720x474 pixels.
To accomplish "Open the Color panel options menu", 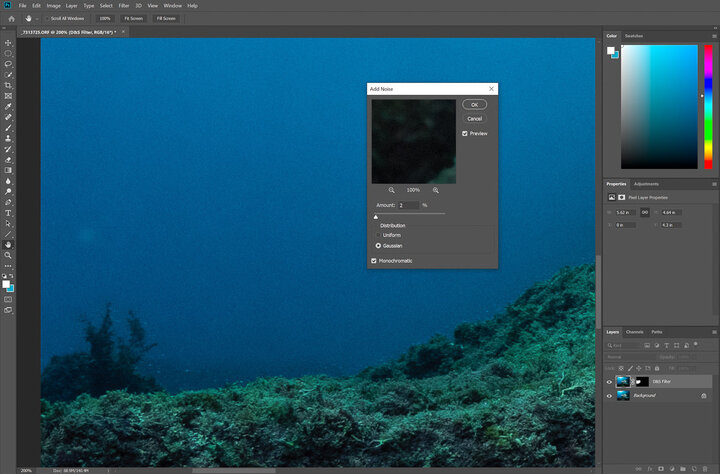I will pyautogui.click(x=714, y=36).
